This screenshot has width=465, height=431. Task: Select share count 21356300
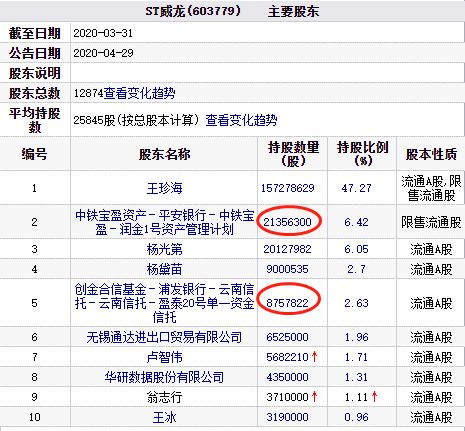point(287,222)
